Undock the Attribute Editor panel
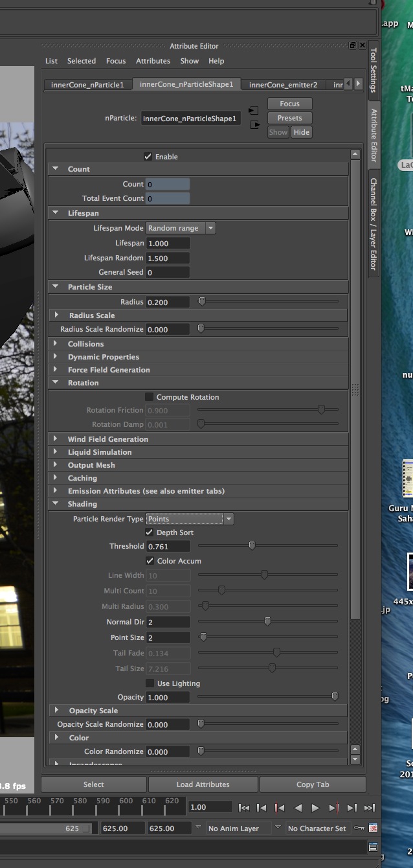 click(352, 45)
